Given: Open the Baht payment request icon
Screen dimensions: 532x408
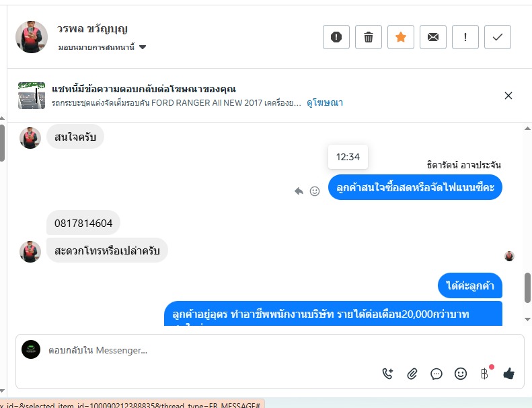Looking at the screenshot, I should (x=485, y=374).
